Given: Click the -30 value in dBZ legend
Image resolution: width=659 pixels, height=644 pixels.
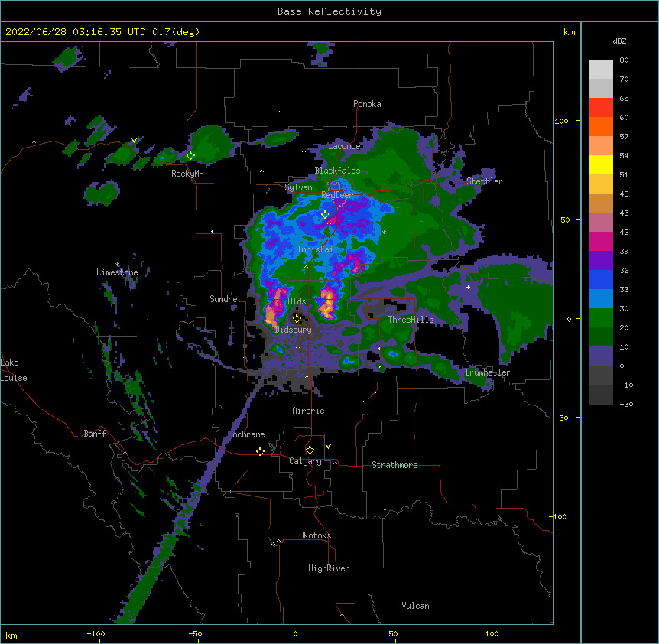Looking at the screenshot, I should pos(626,405).
